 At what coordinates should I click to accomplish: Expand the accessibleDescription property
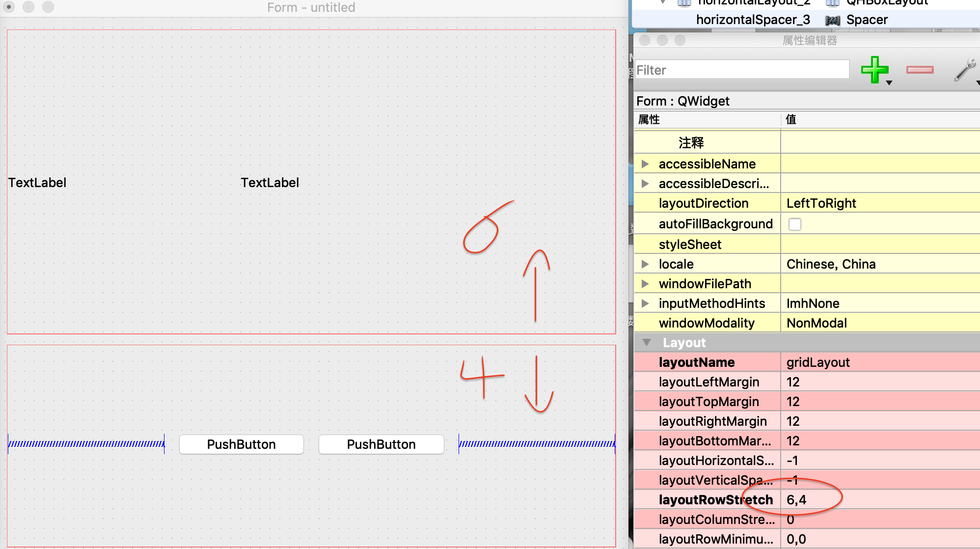645,184
